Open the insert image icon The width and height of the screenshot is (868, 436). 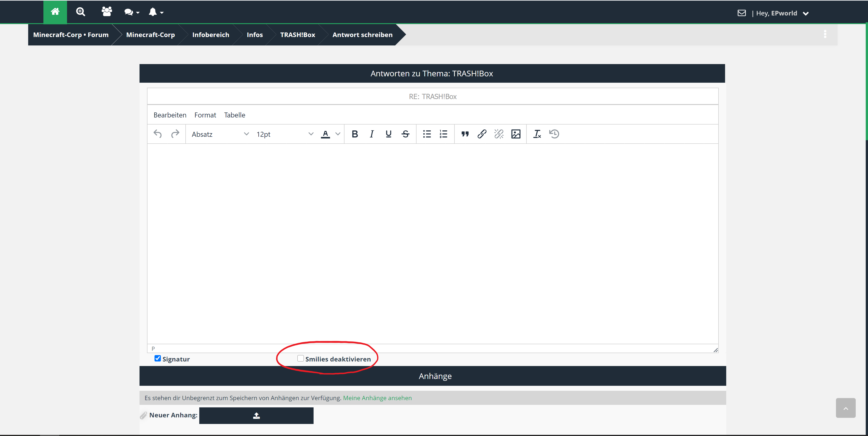(516, 134)
